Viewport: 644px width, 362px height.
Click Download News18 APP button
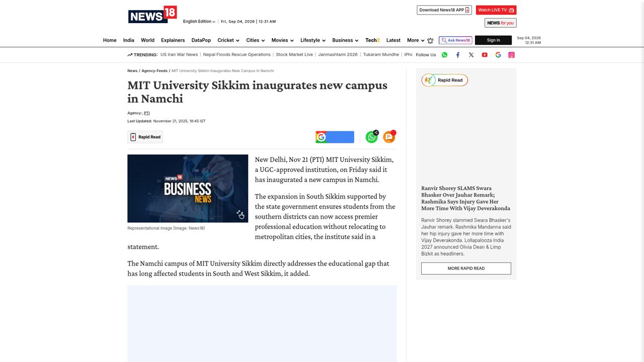(x=444, y=10)
